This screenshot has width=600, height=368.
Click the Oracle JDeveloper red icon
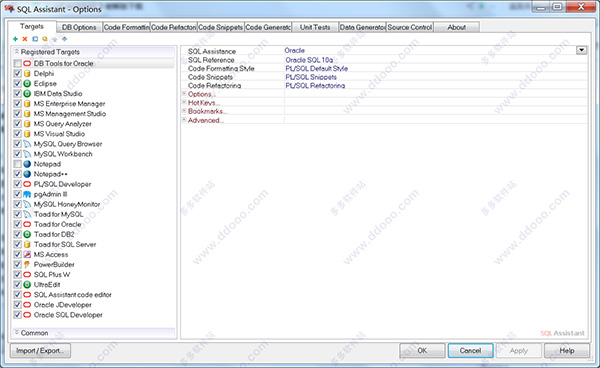pos(27,304)
